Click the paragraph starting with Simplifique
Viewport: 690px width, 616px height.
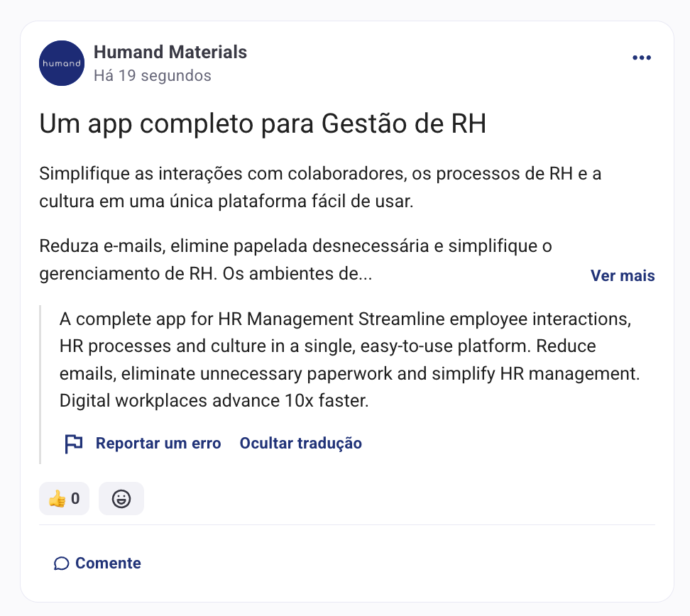(319, 187)
